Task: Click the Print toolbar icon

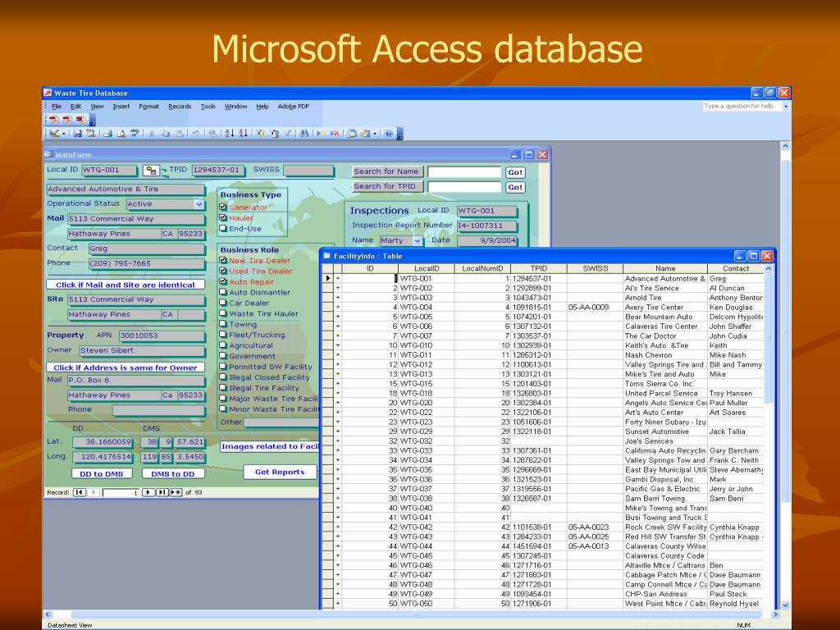Action: (107, 134)
